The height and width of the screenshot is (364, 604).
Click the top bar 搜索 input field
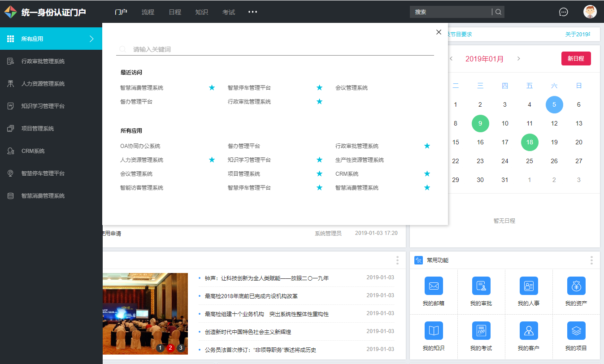[x=451, y=12]
